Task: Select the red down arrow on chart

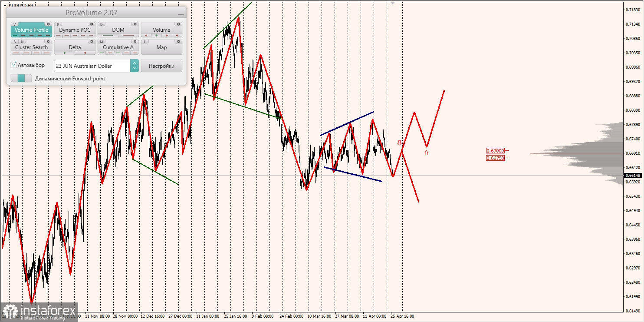Action: pyautogui.click(x=400, y=143)
